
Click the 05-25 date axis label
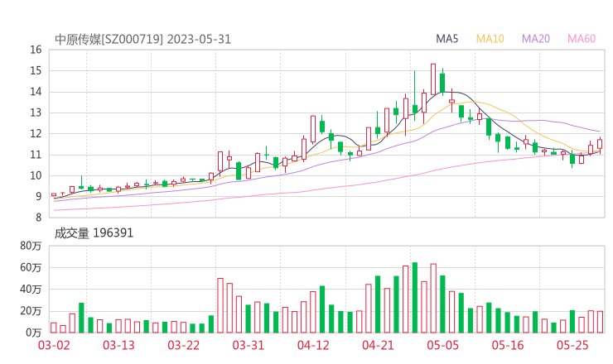point(572,345)
